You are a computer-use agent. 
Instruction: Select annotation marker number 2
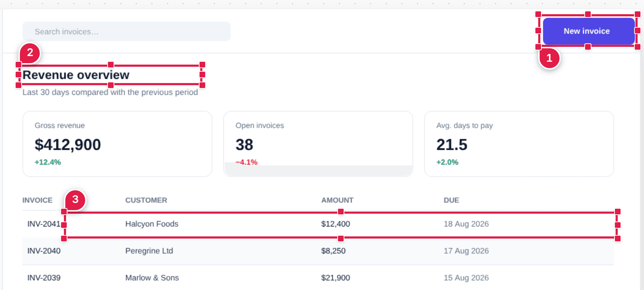(x=30, y=53)
